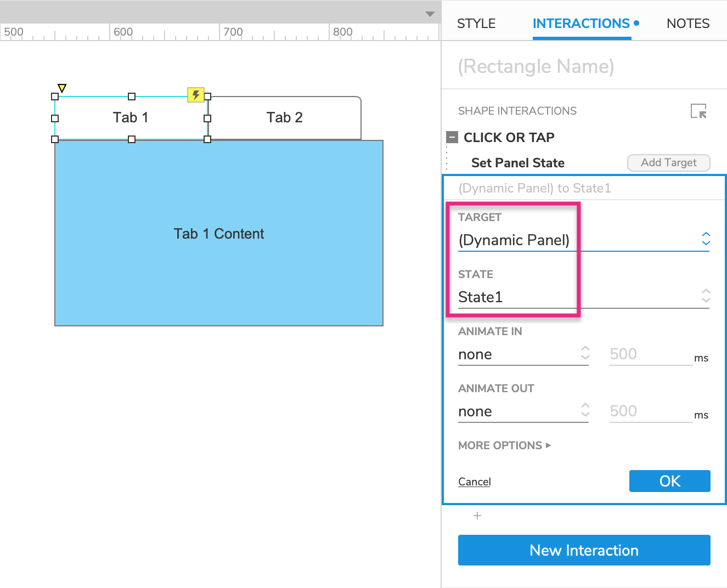Switch to the Notes tab
This screenshot has width=727, height=588.
click(x=687, y=24)
